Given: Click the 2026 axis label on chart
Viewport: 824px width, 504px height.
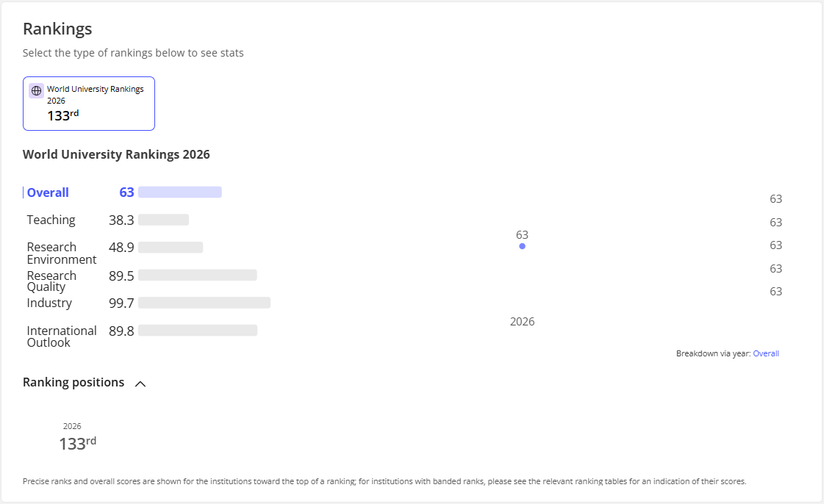Looking at the screenshot, I should click(522, 321).
